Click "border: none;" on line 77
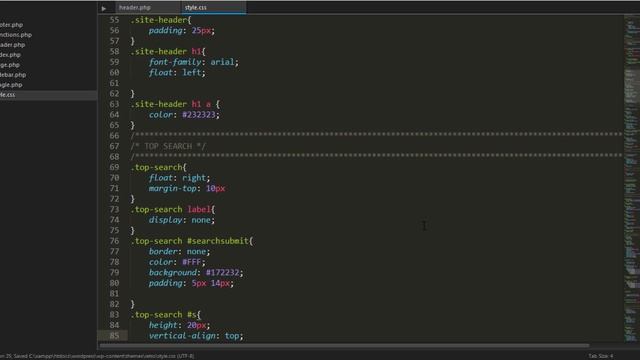This screenshot has width=640, height=360. coord(179,251)
